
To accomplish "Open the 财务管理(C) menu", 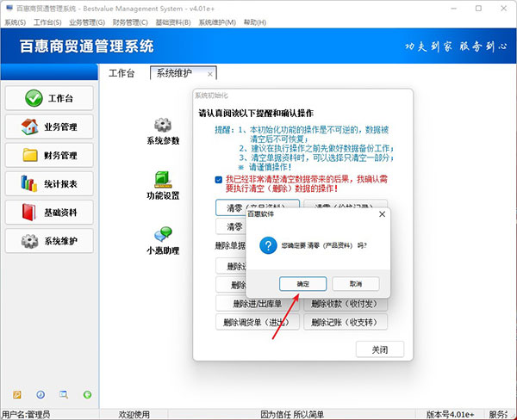I will point(130,22).
